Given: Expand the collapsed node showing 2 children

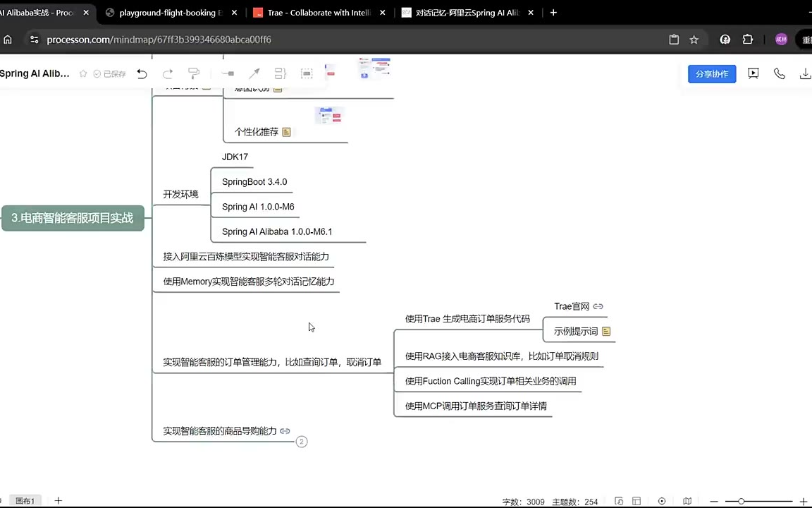Looking at the screenshot, I should click(302, 442).
